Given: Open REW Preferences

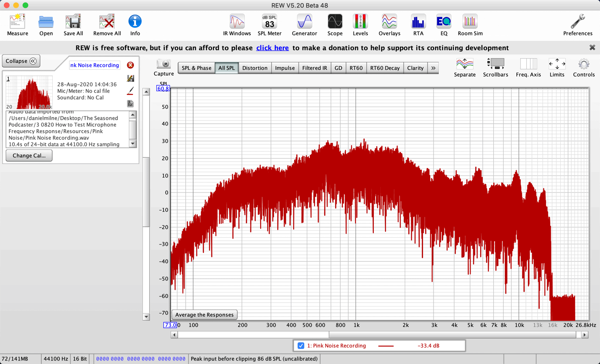Looking at the screenshot, I should 577,24.
